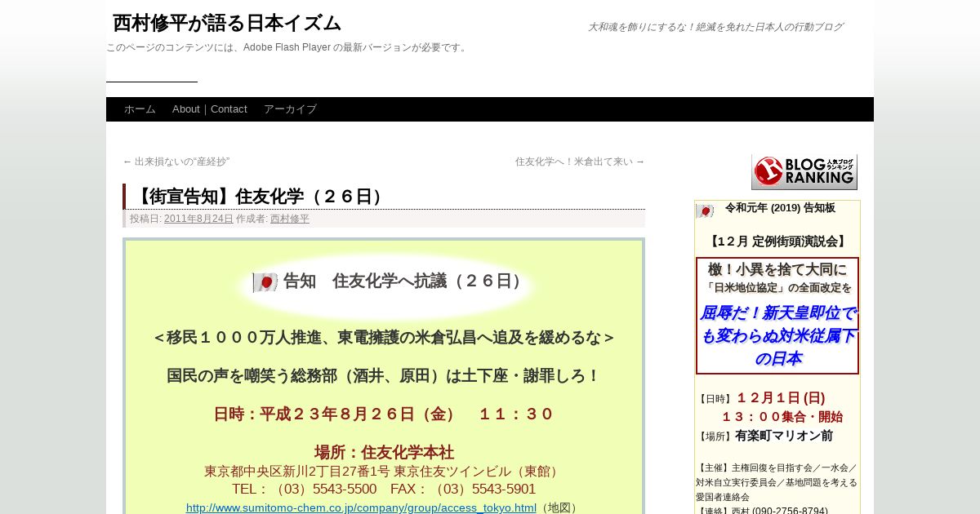Click the TEL and FAX number line
Screen dimensions: 980x514
[x=384, y=490]
